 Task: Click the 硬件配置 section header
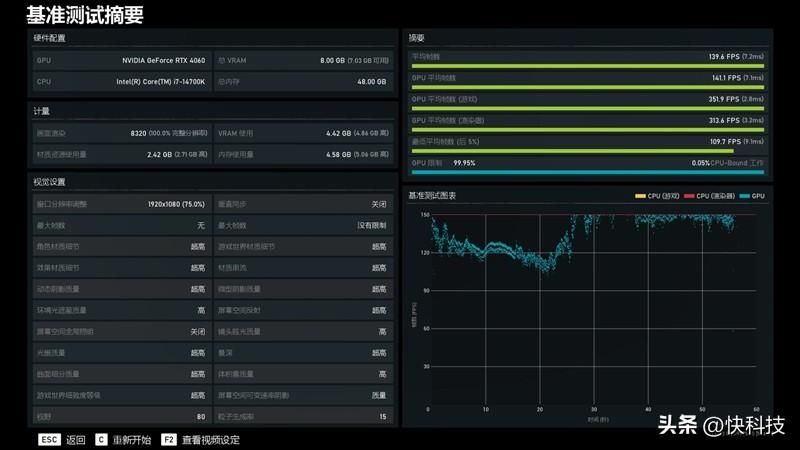[49, 38]
